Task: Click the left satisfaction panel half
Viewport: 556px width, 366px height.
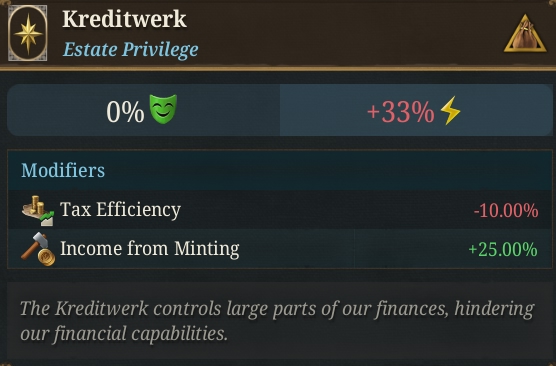Action: [x=144, y=110]
